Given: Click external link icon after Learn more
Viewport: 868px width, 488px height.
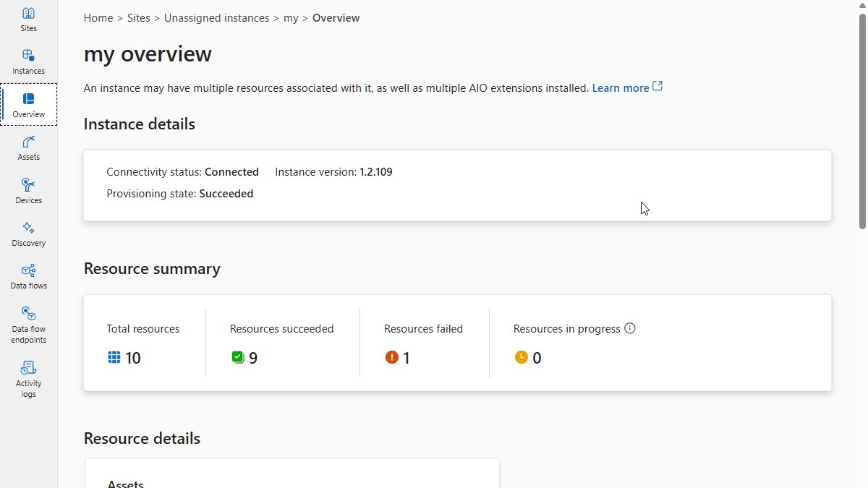Looking at the screenshot, I should point(658,87).
